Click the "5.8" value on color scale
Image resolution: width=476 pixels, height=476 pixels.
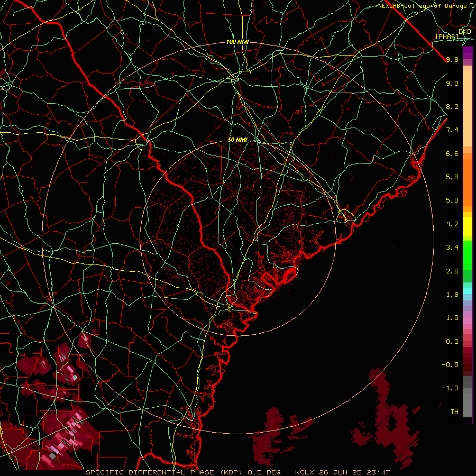point(452,177)
